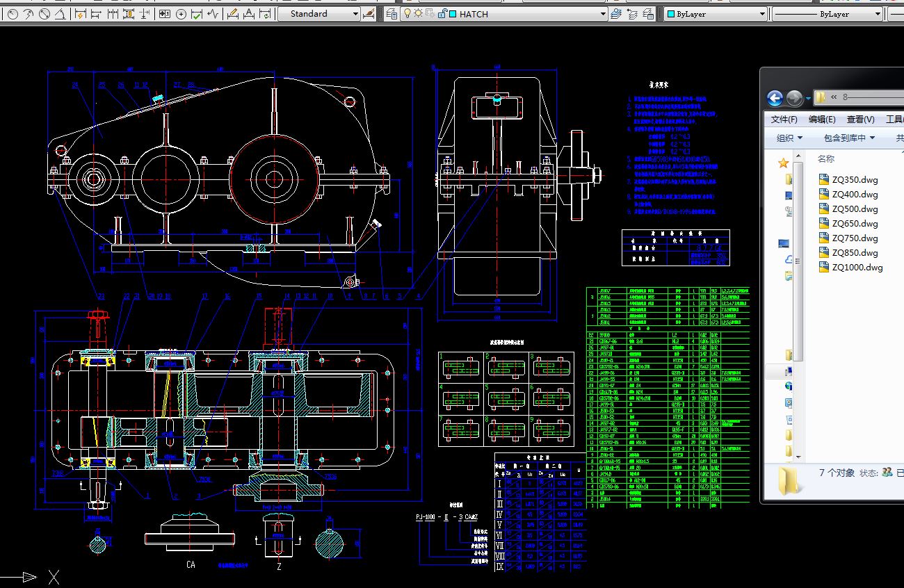Click Make Object's Layer Current icon
This screenshot has height=588, width=904.
616,14
